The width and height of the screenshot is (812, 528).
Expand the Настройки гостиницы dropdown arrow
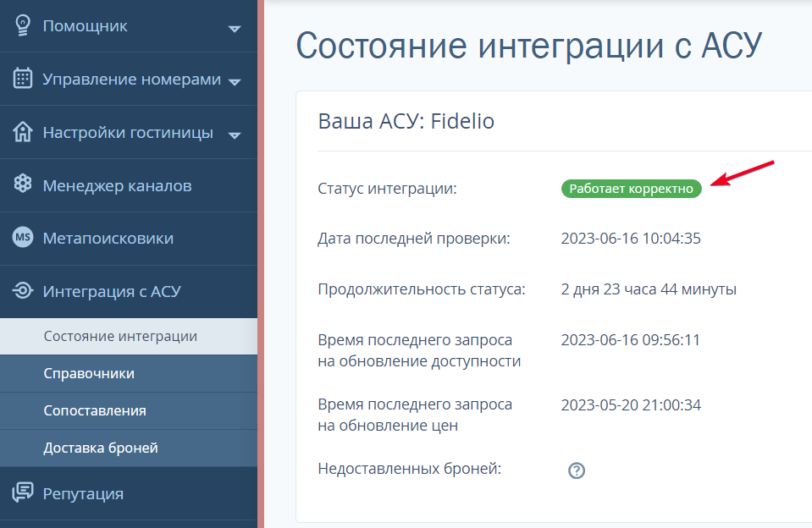point(235,135)
